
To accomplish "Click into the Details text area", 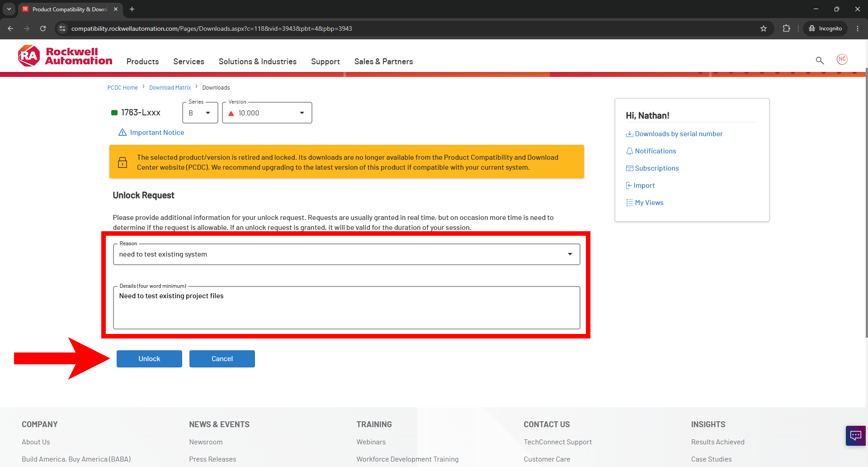I will coord(346,308).
